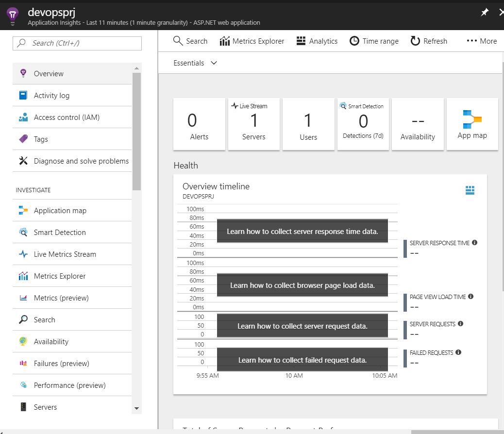
Task: Click the Access control people icon
Action: pyautogui.click(x=23, y=117)
